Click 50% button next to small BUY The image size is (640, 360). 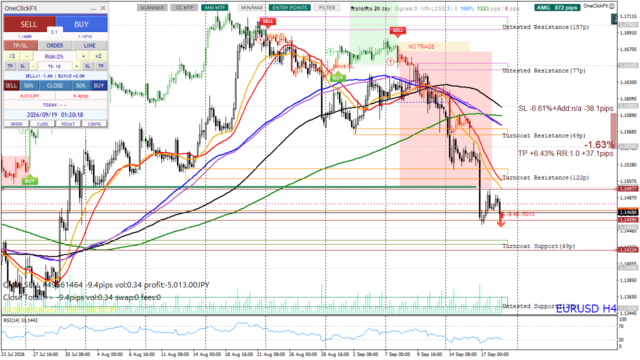coord(81,86)
